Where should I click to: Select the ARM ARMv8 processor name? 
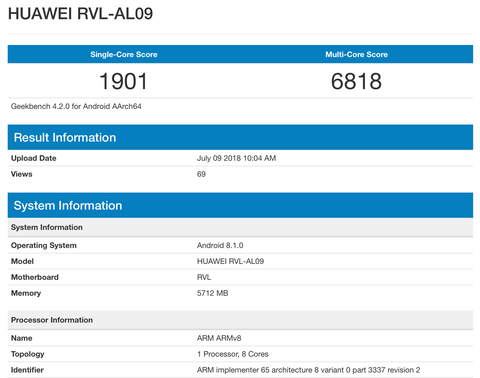click(x=219, y=338)
